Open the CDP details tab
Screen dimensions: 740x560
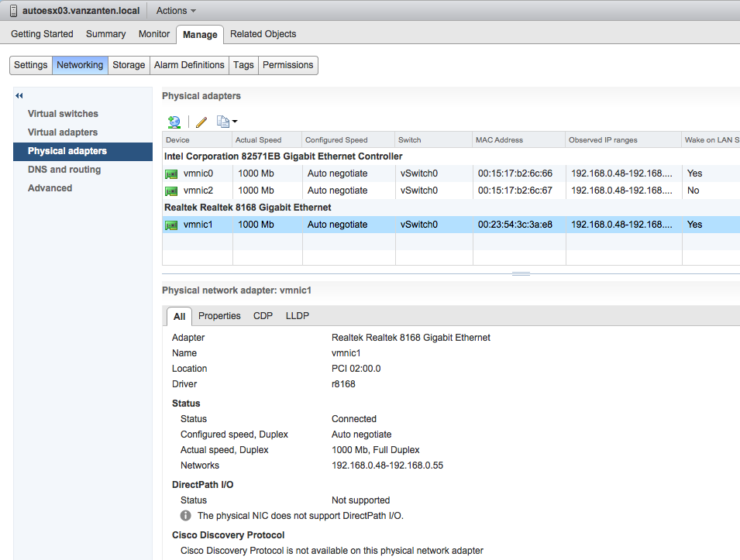click(263, 315)
